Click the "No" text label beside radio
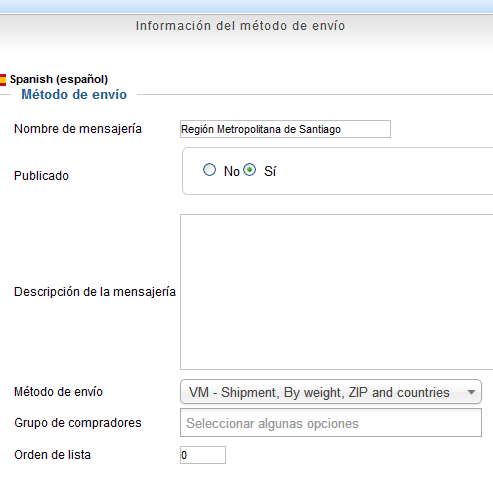Screen dimensions: 493x480 [232, 171]
